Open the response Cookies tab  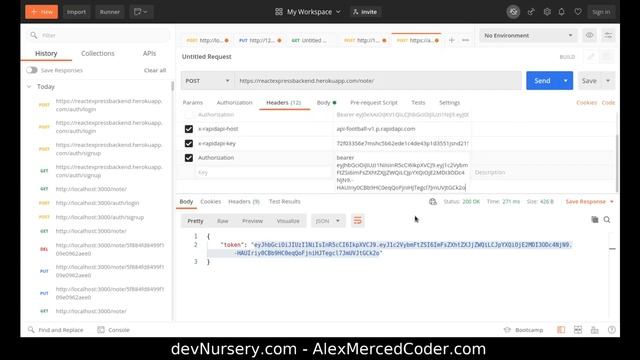pos(211,202)
